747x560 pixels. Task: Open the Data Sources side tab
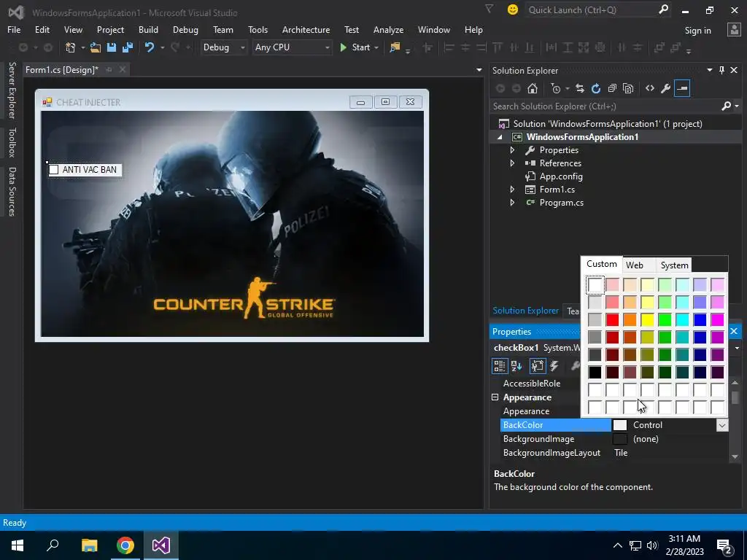click(x=12, y=192)
